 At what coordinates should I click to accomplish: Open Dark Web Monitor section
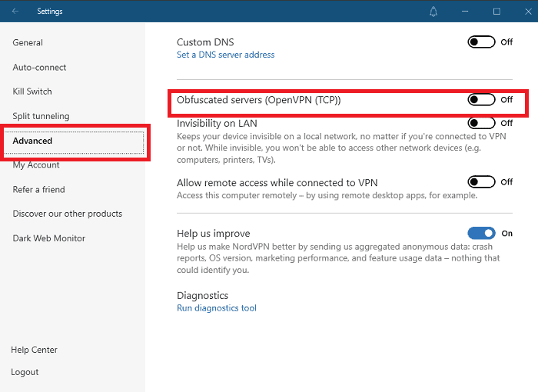[48, 238]
